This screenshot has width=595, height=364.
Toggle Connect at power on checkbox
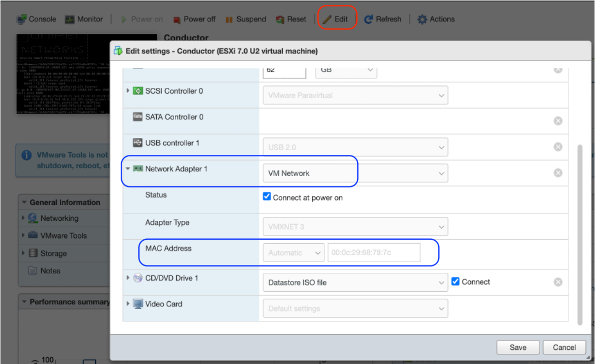(x=266, y=197)
